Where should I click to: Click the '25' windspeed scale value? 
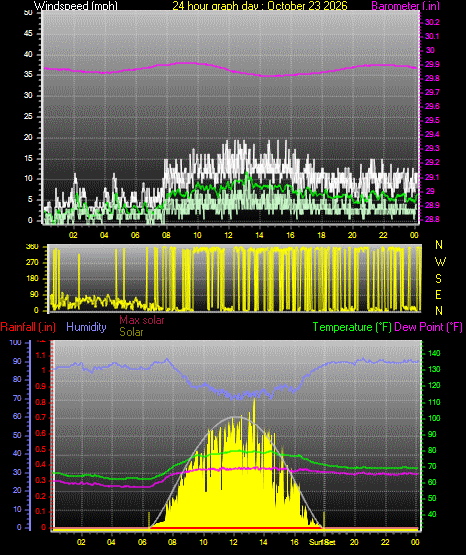[28, 116]
